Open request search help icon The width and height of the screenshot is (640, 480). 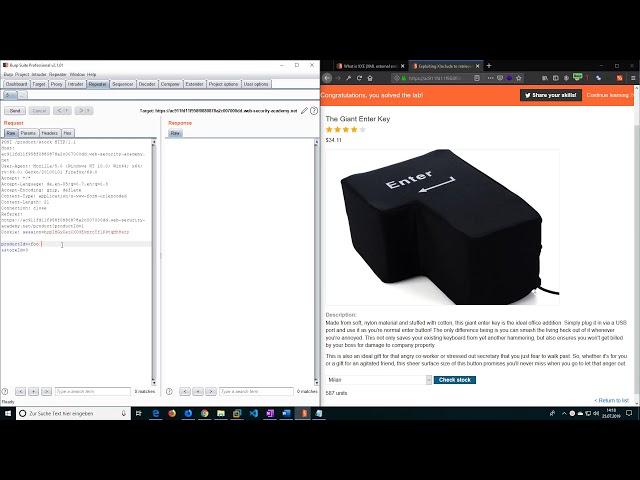[x=5, y=391]
